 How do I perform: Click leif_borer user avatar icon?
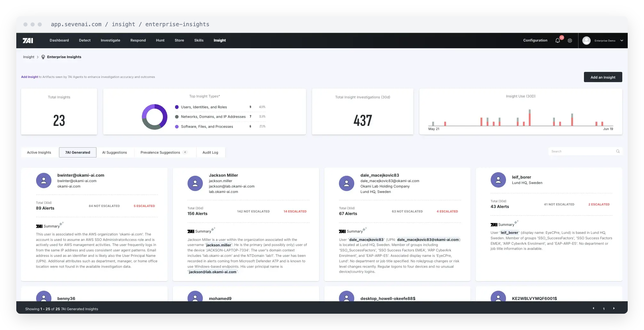tap(498, 180)
